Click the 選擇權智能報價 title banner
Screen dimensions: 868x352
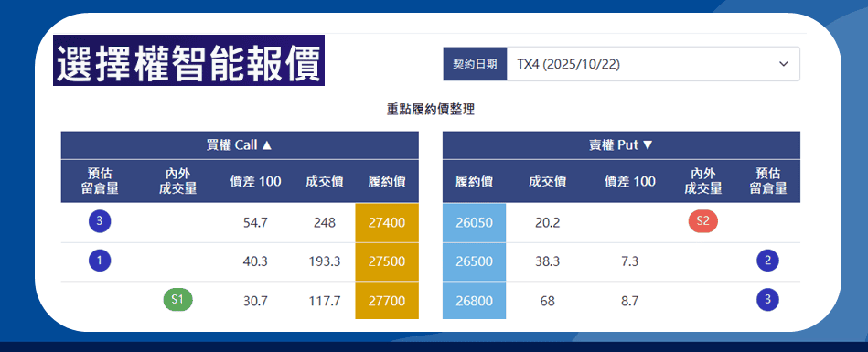coord(188,61)
